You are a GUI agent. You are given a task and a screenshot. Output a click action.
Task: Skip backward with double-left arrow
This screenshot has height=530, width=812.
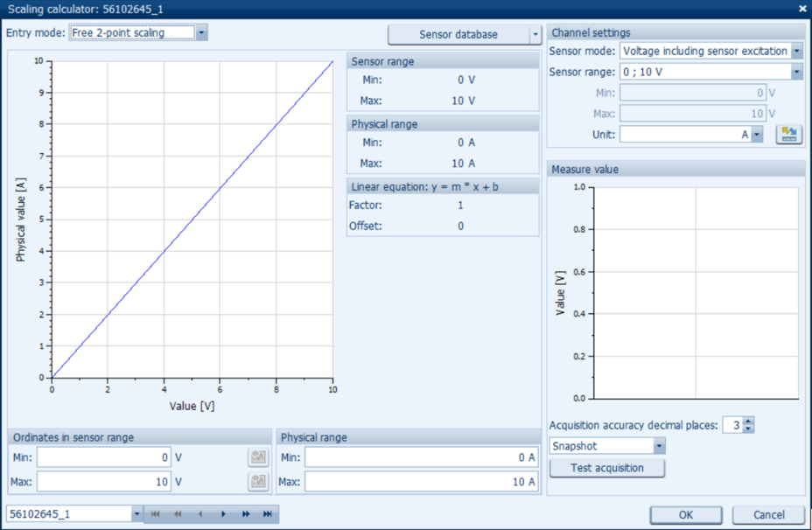[x=178, y=514]
